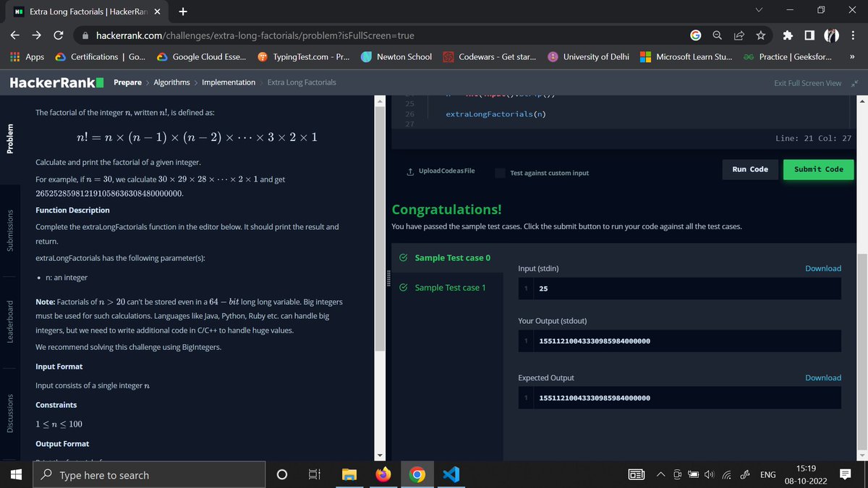
Task: Open the Codewars bookmark
Action: 489,56
